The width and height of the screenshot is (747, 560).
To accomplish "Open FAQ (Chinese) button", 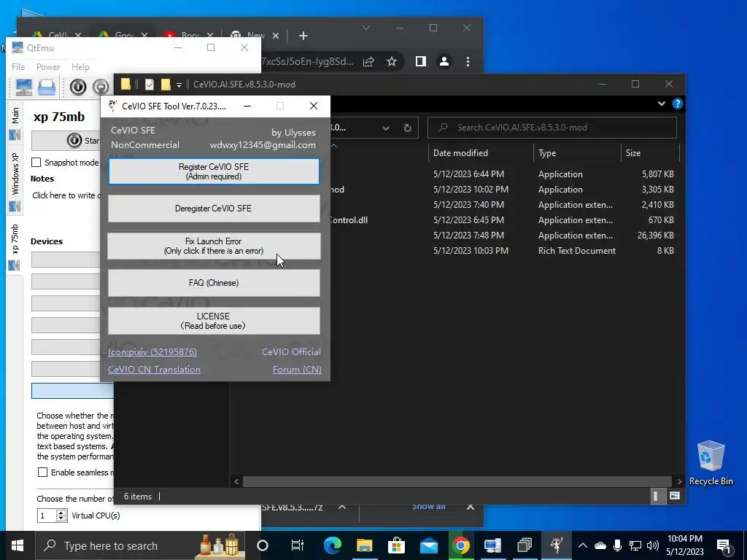I will [214, 283].
